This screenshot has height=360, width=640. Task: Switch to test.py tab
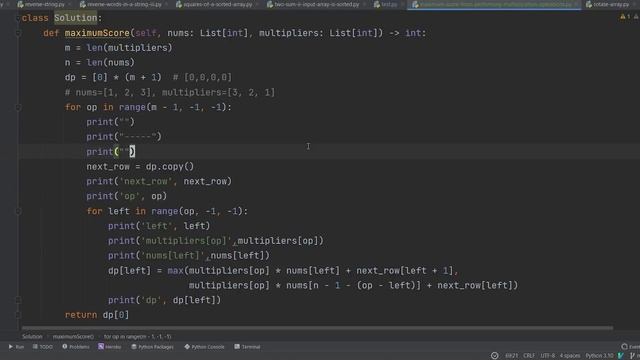pyautogui.click(x=386, y=4)
